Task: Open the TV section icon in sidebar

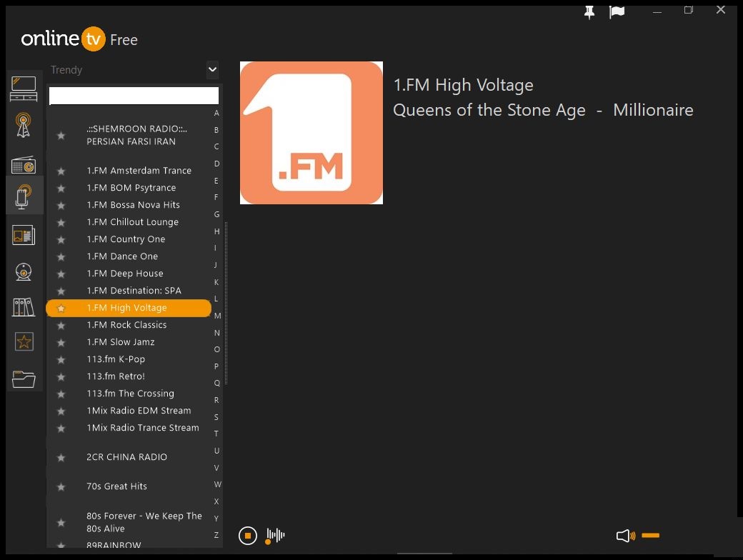Action: point(24,89)
